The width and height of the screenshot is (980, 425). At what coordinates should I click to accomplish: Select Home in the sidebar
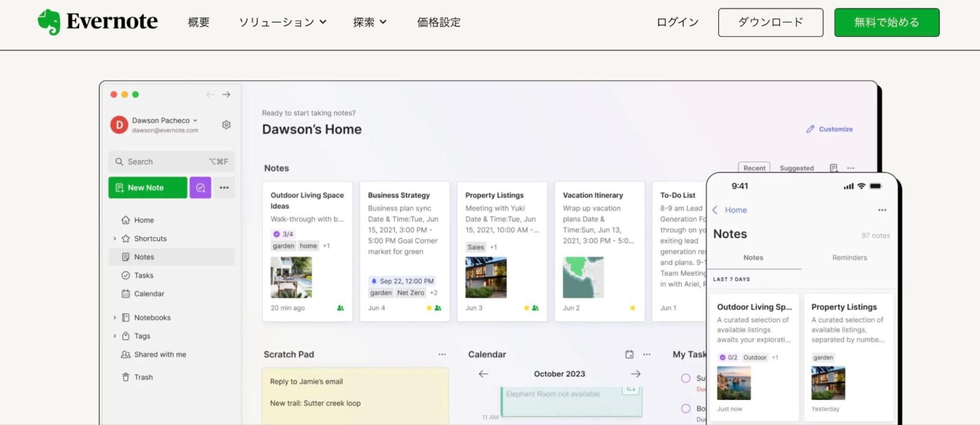pyautogui.click(x=171, y=220)
